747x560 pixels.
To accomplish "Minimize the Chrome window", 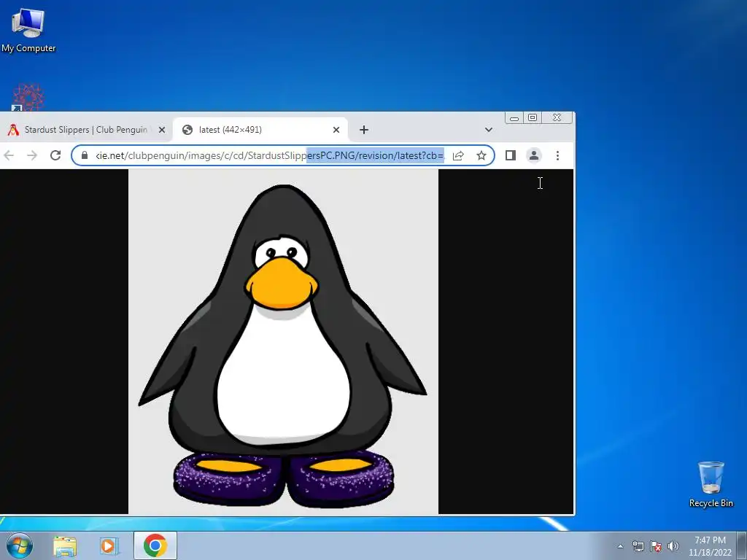I will [x=514, y=118].
